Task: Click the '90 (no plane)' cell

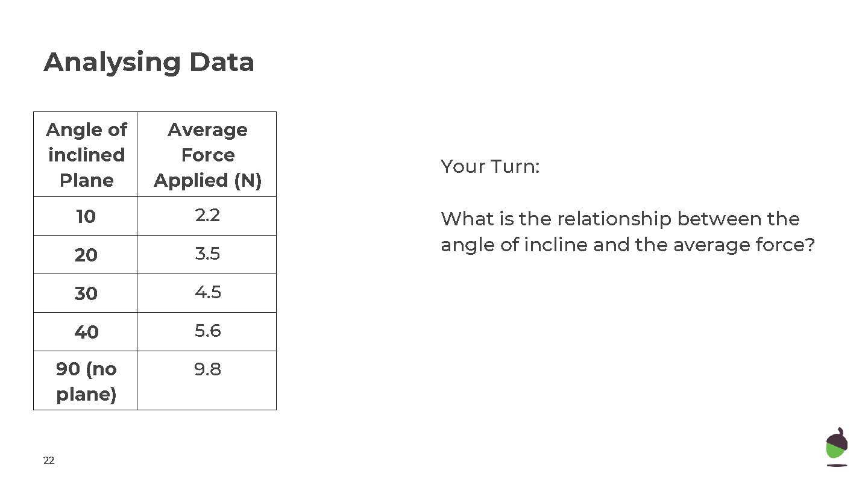Action: point(86,381)
